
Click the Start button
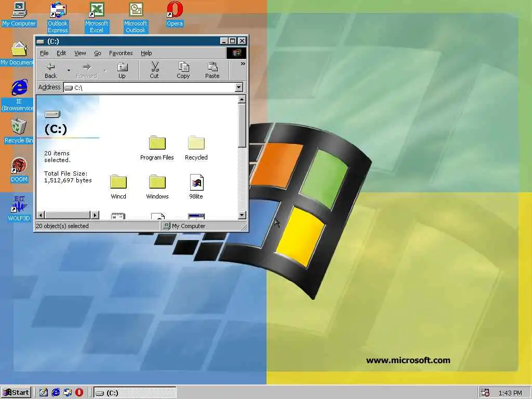pos(16,393)
